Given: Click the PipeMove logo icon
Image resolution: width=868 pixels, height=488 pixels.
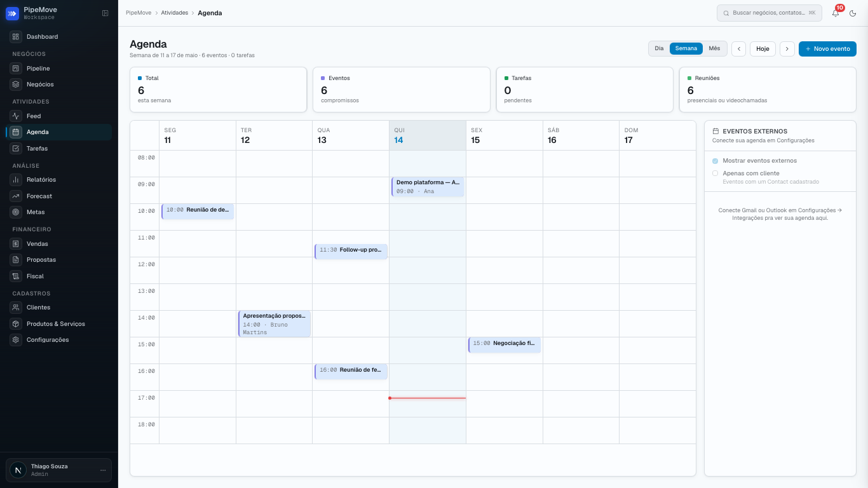Looking at the screenshot, I should (12, 13).
